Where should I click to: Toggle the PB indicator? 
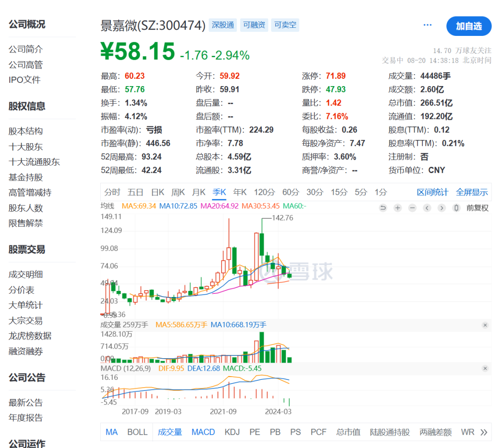[x=275, y=432]
